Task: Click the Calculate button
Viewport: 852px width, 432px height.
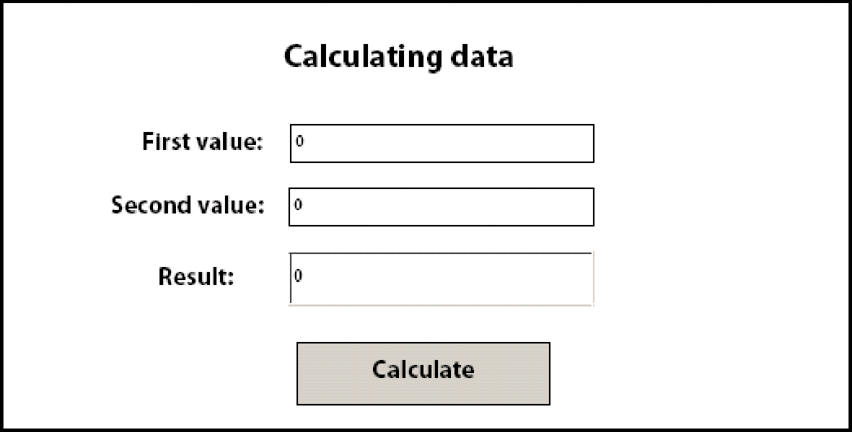Action: (423, 373)
